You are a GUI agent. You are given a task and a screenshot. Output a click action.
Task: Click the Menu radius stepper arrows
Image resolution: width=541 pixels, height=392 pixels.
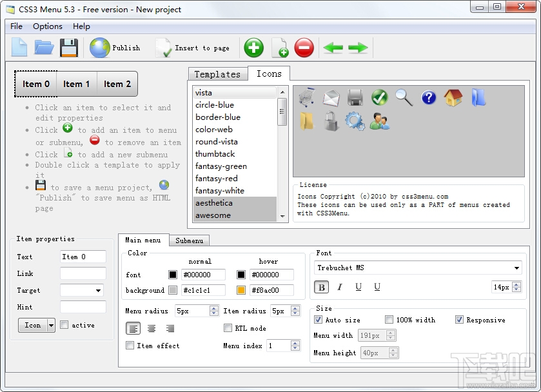coord(214,311)
